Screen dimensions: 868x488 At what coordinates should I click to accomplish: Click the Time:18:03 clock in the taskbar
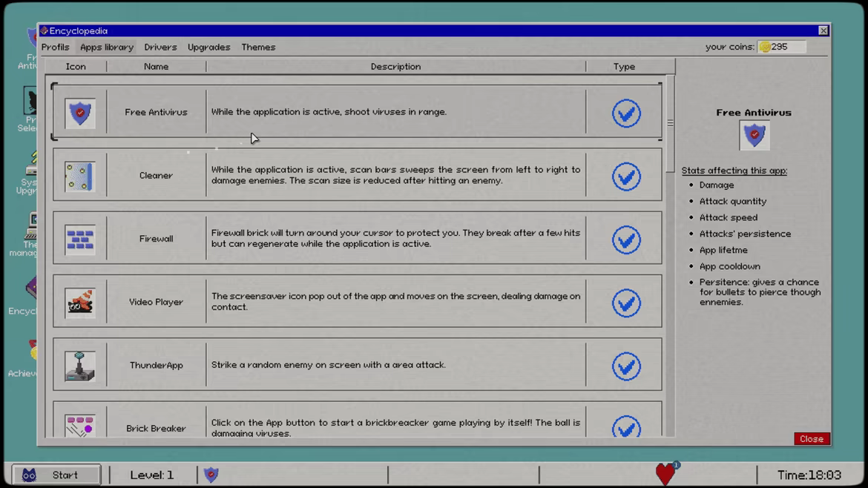click(809, 475)
